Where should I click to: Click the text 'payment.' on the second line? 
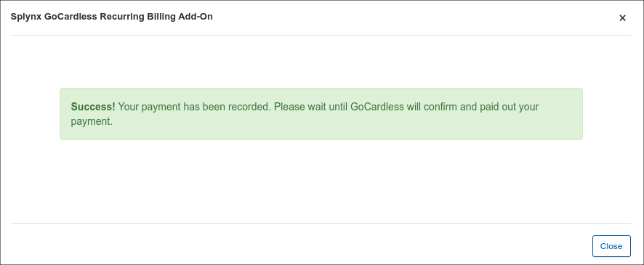92,122
